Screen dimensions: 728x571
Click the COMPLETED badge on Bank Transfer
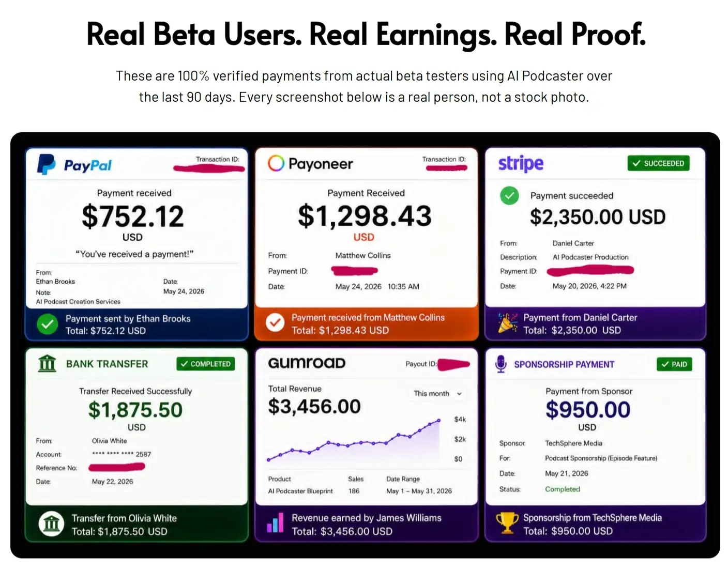pos(205,364)
